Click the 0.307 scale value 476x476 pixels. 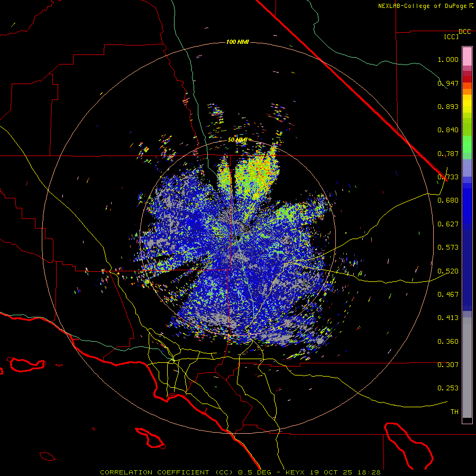[x=448, y=365]
